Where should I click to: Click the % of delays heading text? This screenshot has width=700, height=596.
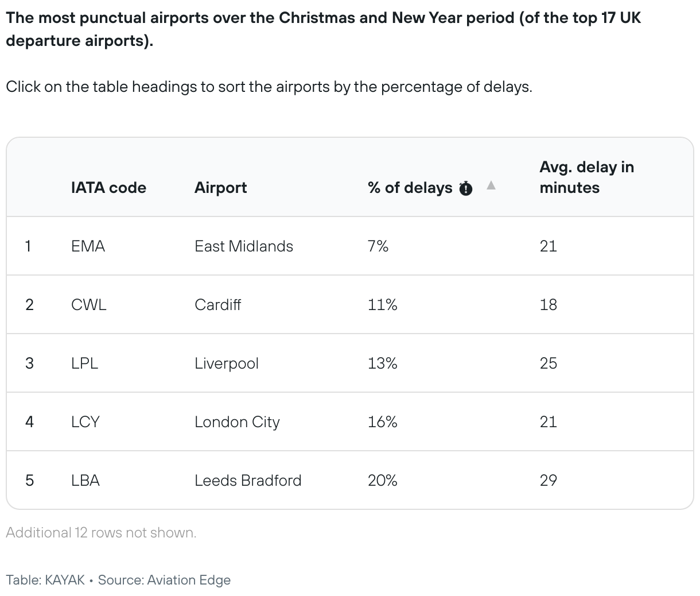pyautogui.click(x=410, y=188)
